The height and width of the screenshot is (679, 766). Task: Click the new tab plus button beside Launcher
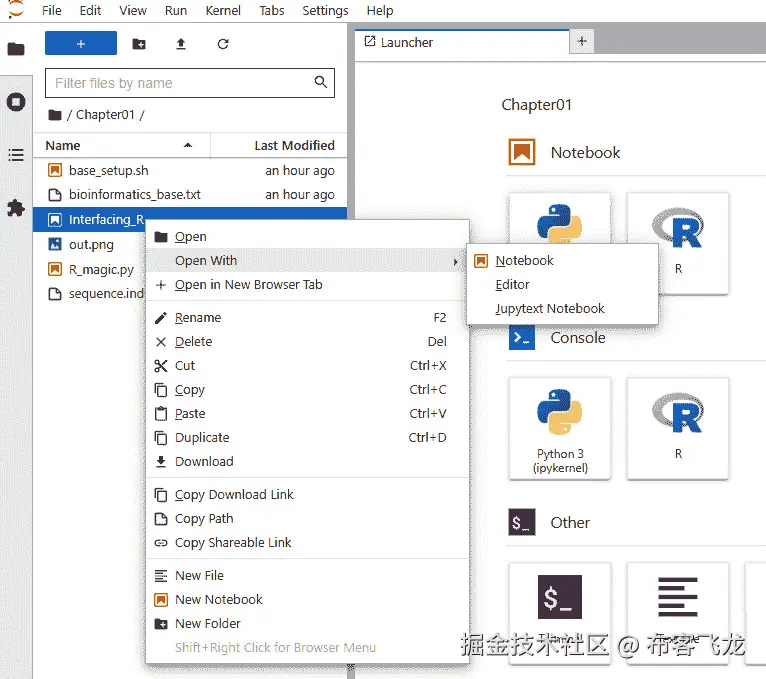coord(582,41)
